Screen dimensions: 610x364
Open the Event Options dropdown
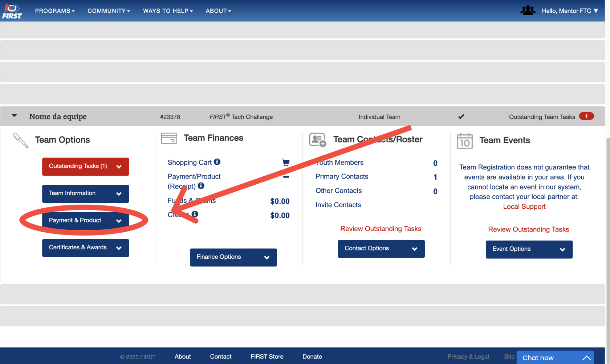(529, 249)
